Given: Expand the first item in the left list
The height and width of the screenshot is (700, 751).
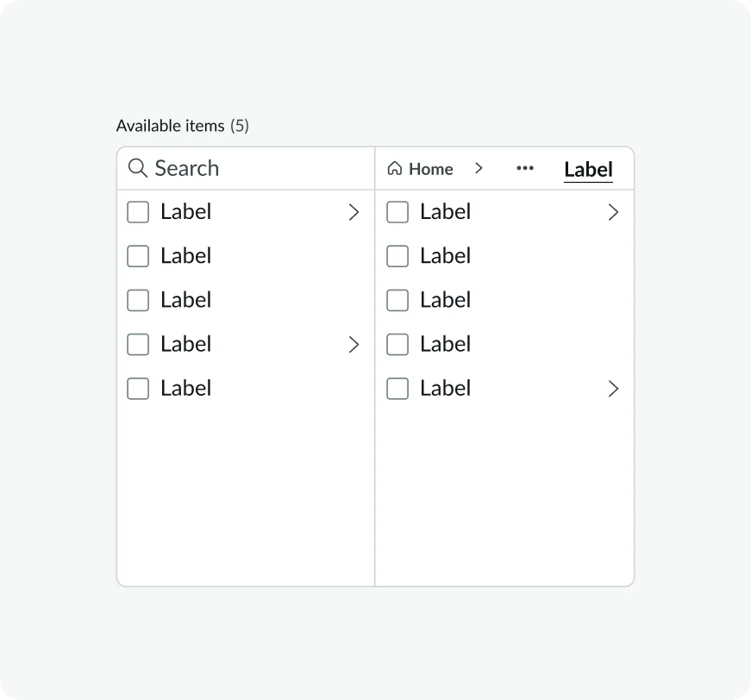Looking at the screenshot, I should [x=354, y=212].
